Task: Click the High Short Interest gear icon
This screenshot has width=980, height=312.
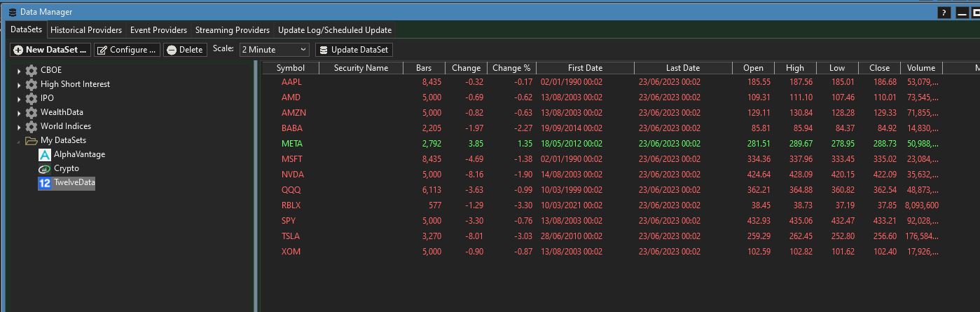Action: 31,84
